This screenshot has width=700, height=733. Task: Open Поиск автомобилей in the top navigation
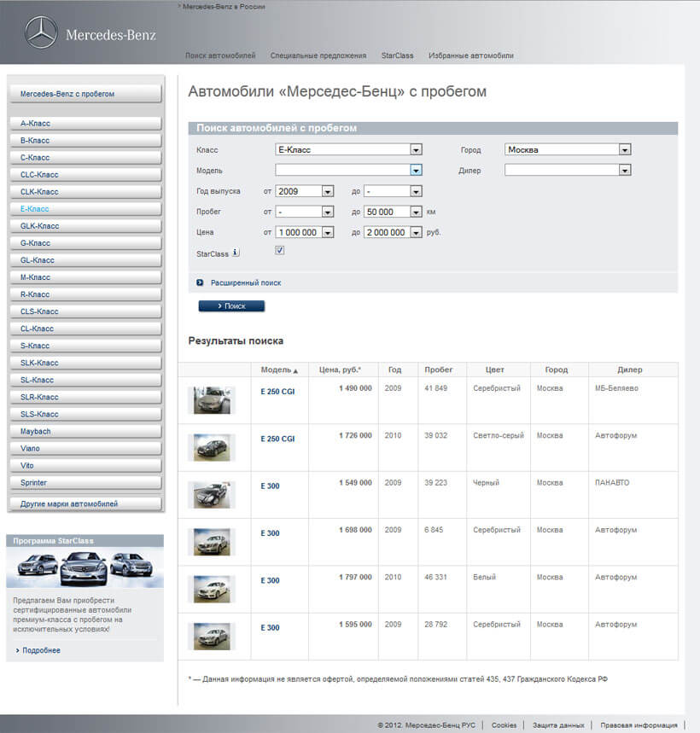(x=220, y=55)
